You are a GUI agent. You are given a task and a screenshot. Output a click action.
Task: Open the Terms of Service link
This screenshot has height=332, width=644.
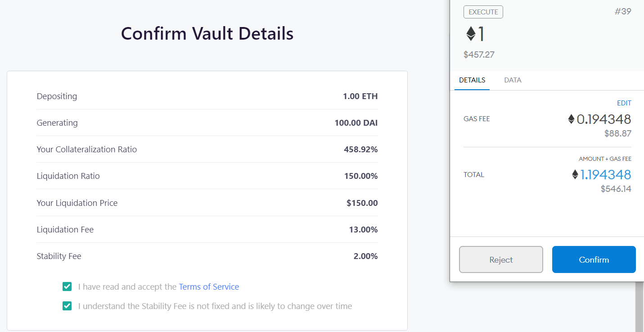[x=209, y=287]
